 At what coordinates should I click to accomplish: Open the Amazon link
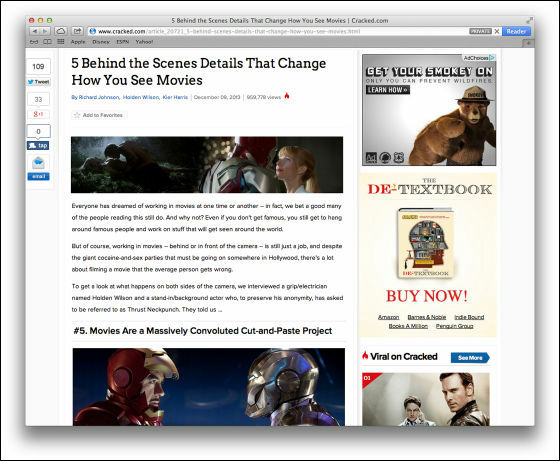point(389,317)
